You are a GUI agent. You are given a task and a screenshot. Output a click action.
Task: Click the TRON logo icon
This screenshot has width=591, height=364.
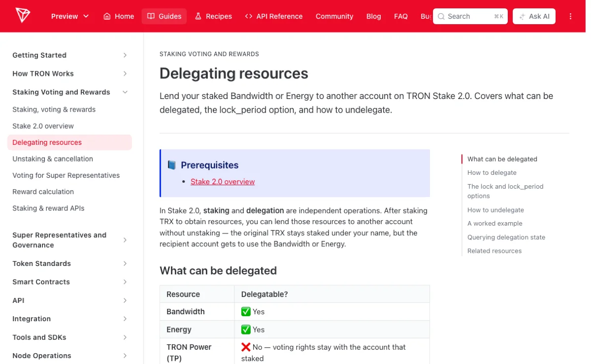[23, 16]
